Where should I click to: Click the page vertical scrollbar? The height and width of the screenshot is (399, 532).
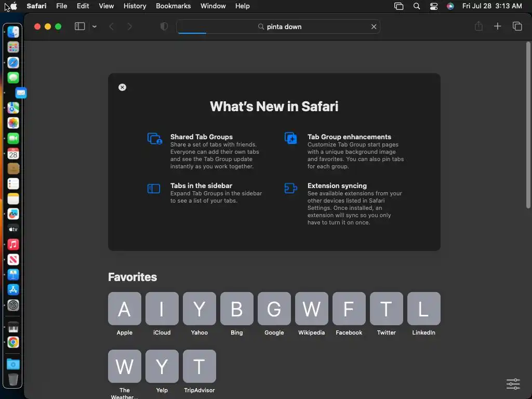pos(528,125)
